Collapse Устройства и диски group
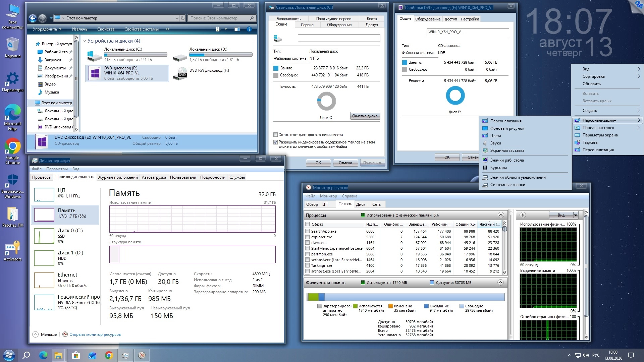The height and width of the screenshot is (362, 644). 84,41
